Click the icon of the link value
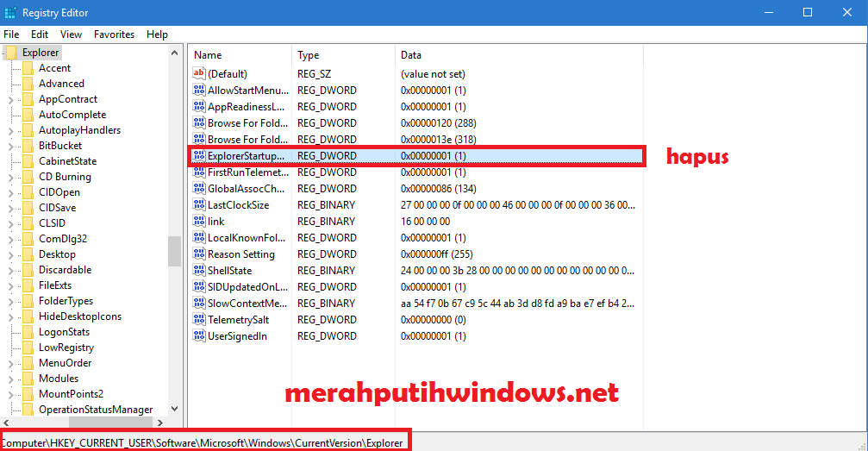The height and width of the screenshot is (451, 868). (199, 221)
